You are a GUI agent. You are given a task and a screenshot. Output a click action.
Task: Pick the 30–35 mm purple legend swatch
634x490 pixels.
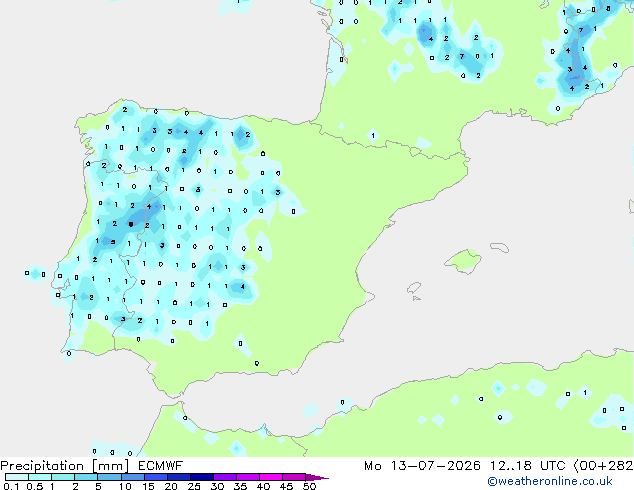[225, 477]
